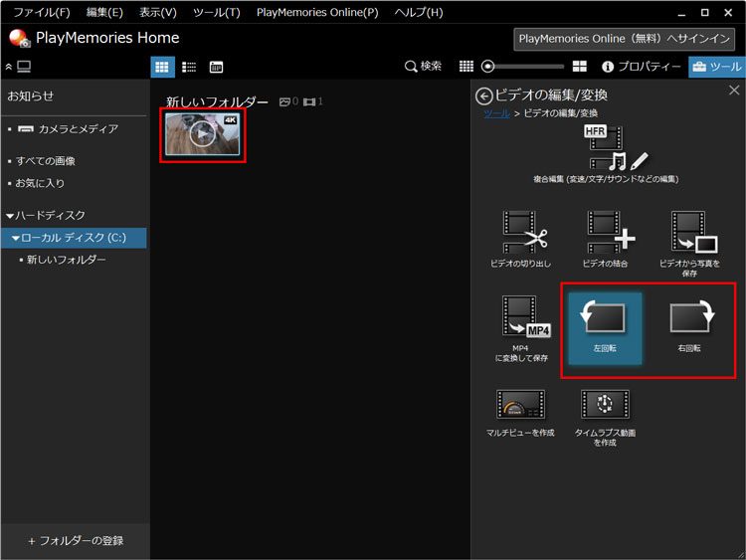Switch to detail list view
Screen dimensions: 746x560
[189, 67]
